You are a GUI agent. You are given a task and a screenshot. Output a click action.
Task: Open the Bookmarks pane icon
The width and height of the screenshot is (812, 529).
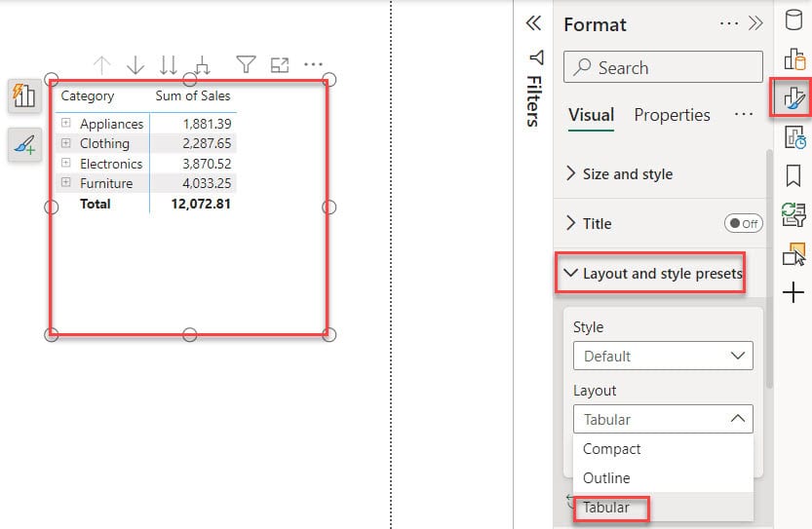pyautogui.click(x=793, y=176)
